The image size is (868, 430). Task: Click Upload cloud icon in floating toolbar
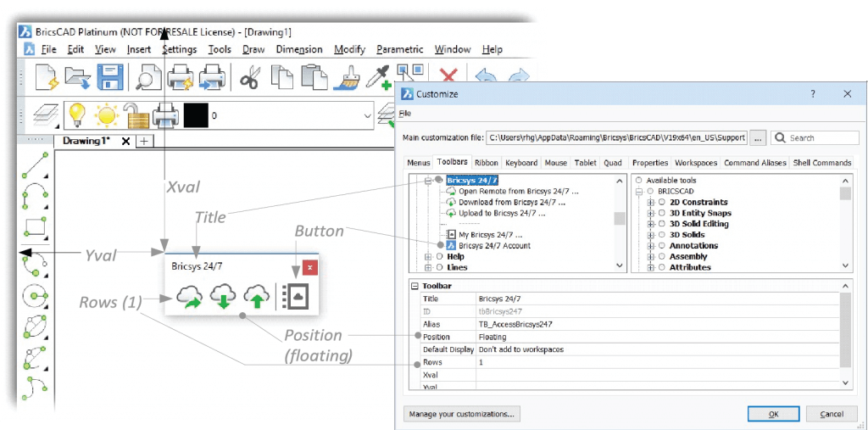(256, 297)
